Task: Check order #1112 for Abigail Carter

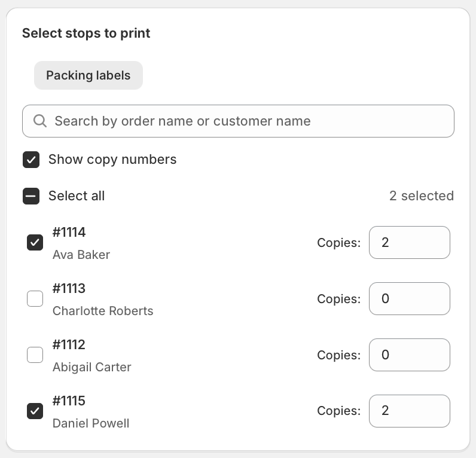Action: [35, 355]
